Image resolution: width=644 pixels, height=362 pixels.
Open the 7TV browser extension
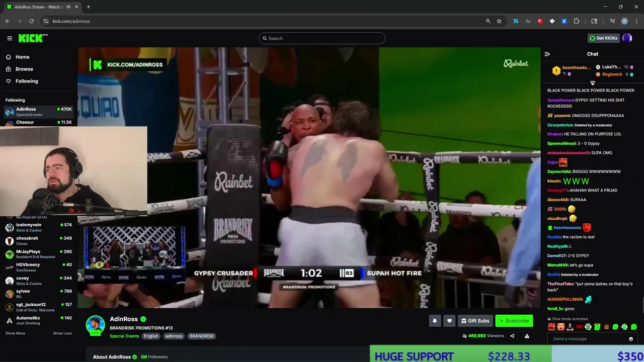pos(516,21)
